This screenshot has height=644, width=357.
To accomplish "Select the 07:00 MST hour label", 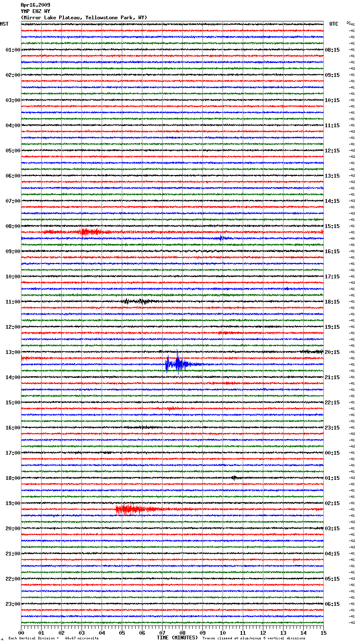I will pyautogui.click(x=13, y=201).
